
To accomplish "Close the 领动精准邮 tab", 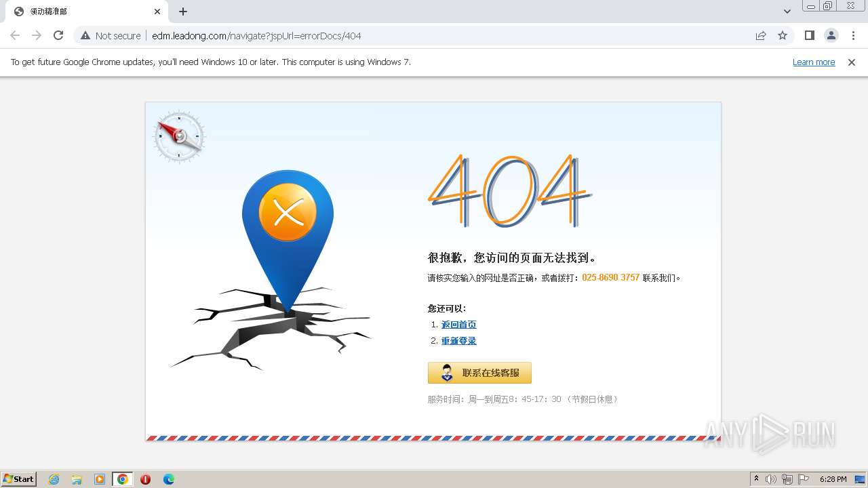I will tap(157, 12).
